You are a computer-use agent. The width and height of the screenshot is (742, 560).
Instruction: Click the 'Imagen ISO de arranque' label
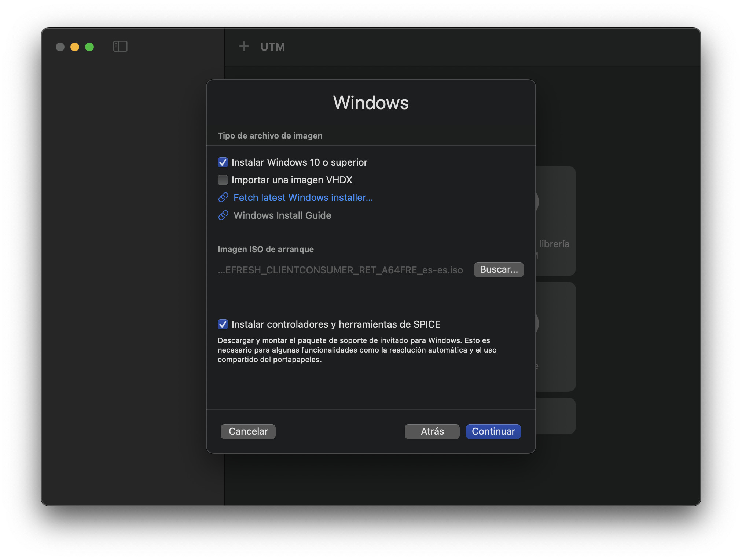click(266, 249)
